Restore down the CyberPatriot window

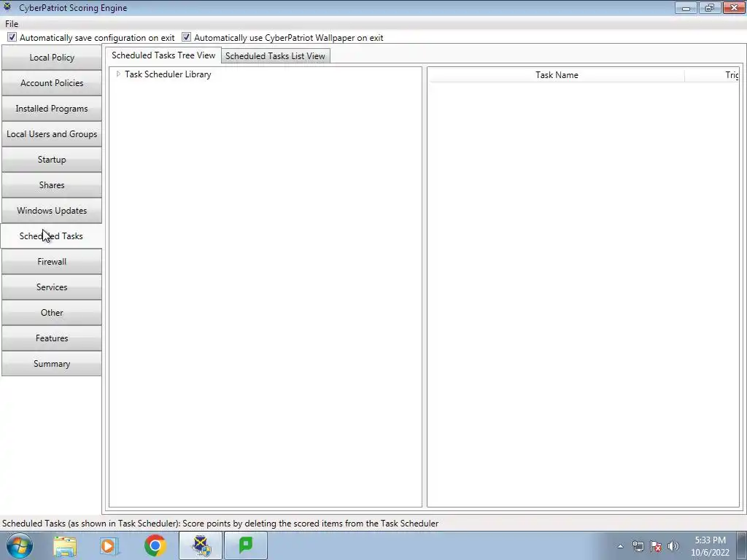[x=710, y=7]
